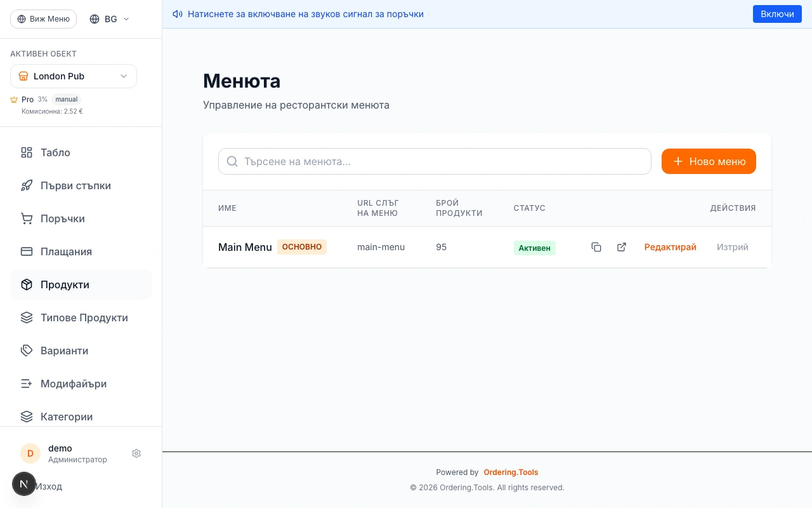Click the shopping cart icon for Поръчки

coord(27,218)
